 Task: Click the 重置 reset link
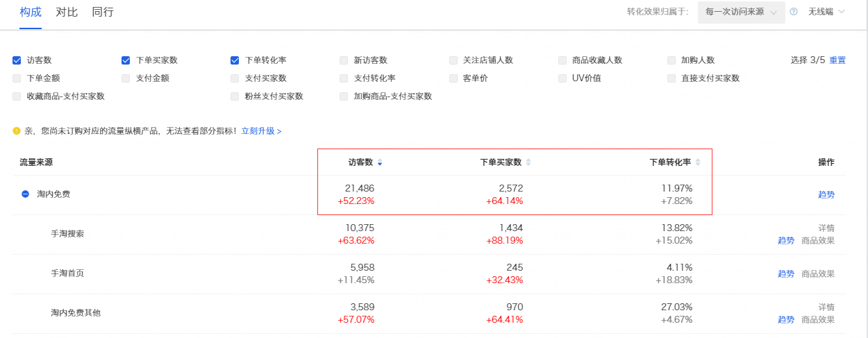coord(837,60)
